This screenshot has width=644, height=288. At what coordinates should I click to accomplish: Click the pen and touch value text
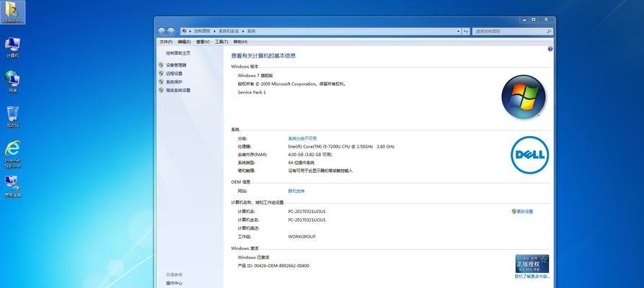pyautogui.click(x=320, y=171)
